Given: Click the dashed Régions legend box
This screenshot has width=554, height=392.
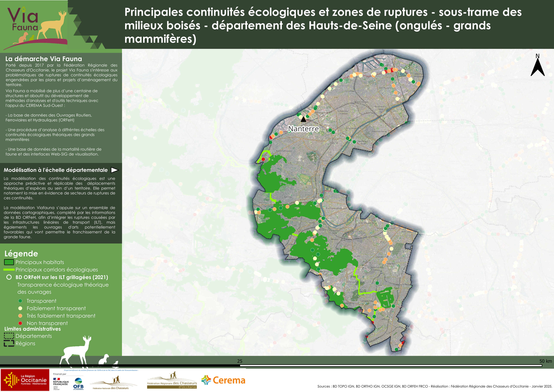Looking at the screenshot, I should (9, 343).
